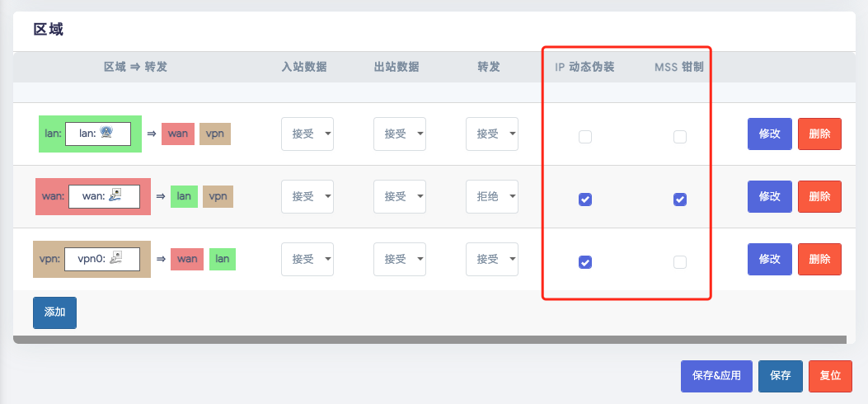This screenshot has height=404, width=868.
Task: Click 修改 button for vpn zone
Action: point(770,259)
